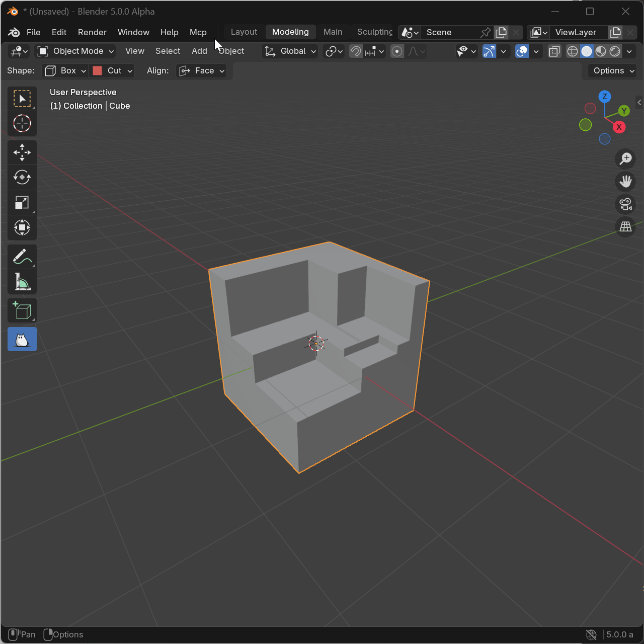Screen dimensions: 644x644
Task: Toggle snapping magnet on
Action: click(356, 51)
